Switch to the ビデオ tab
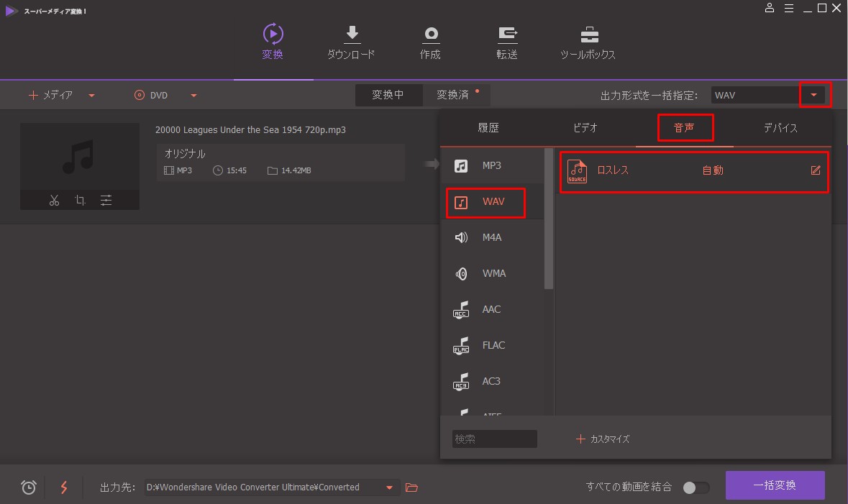 [x=585, y=128]
